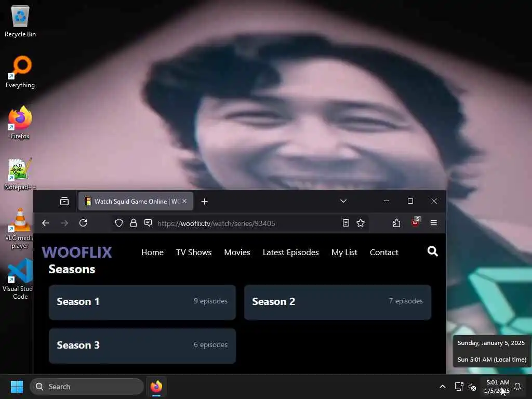This screenshot has height=399, width=532.
Task: Expand the list all tabs chevron
Action: pos(343,201)
